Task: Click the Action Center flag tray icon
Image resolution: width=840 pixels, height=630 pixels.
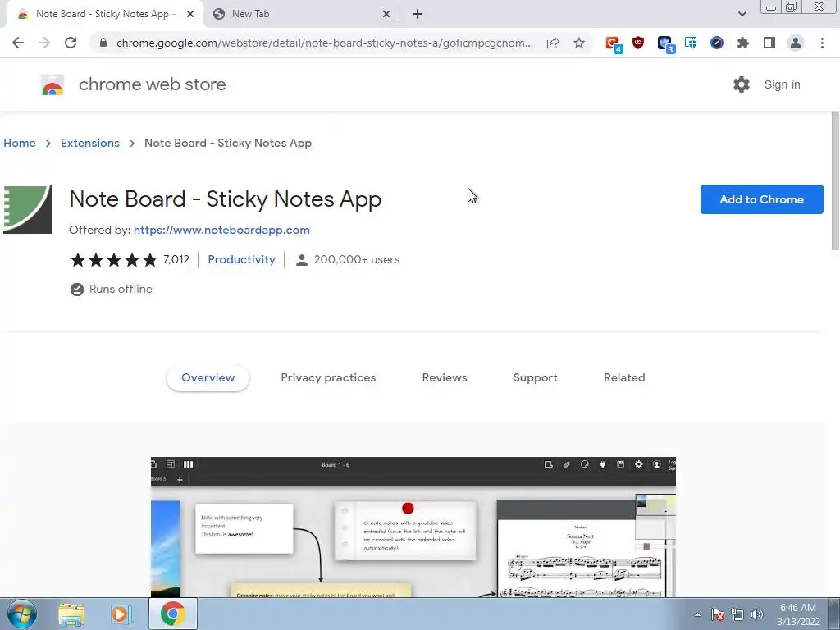Action: pyautogui.click(x=718, y=614)
